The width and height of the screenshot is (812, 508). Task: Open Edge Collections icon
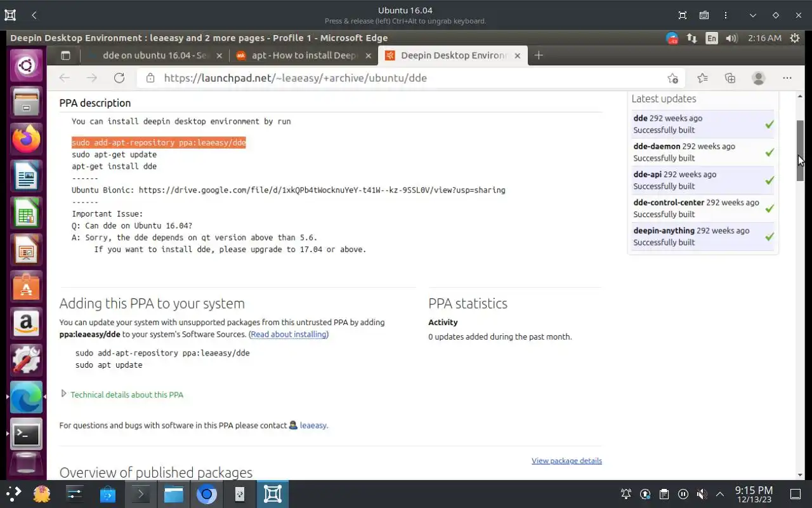[x=730, y=78]
